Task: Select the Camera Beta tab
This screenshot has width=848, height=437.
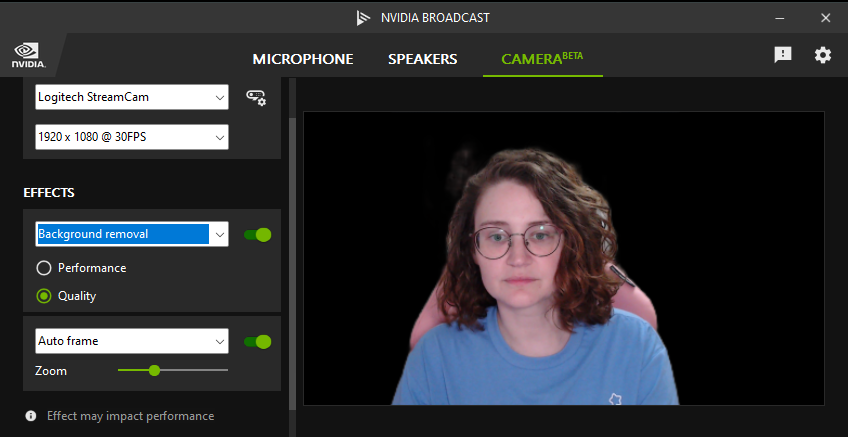Action: pyautogui.click(x=542, y=58)
